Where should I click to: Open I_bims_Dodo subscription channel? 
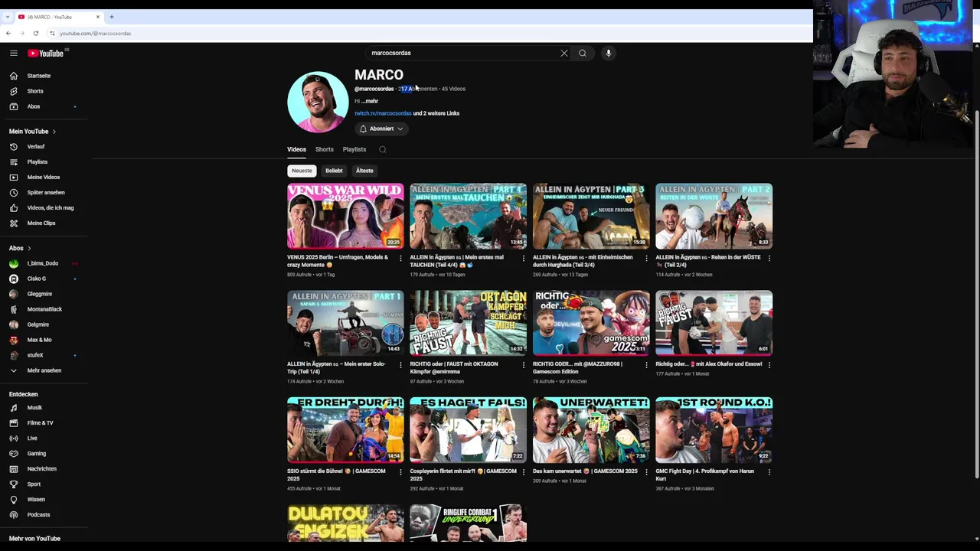44,263
